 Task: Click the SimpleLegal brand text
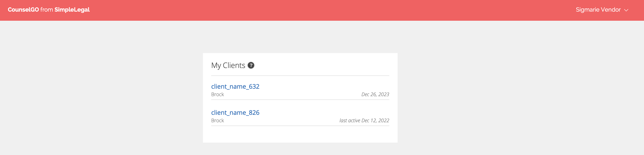click(72, 10)
